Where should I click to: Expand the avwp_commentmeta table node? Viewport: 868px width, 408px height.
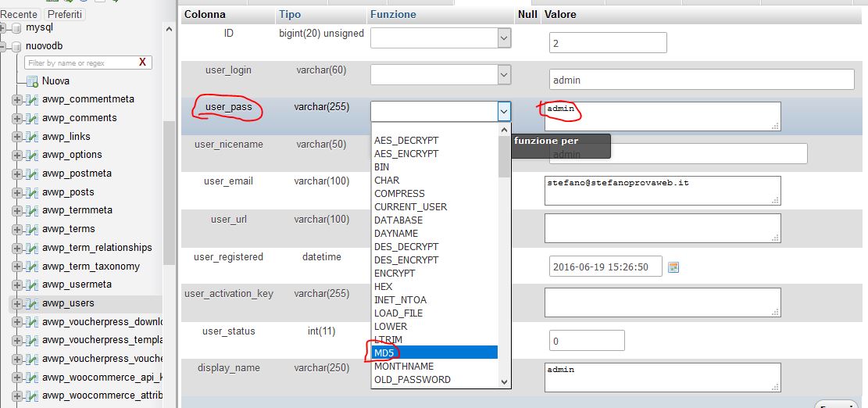16,101
